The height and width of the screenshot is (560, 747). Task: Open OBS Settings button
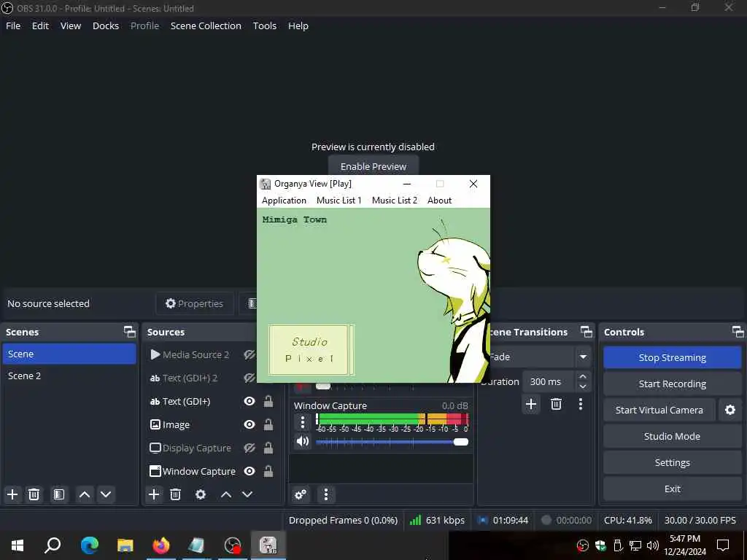672,462
